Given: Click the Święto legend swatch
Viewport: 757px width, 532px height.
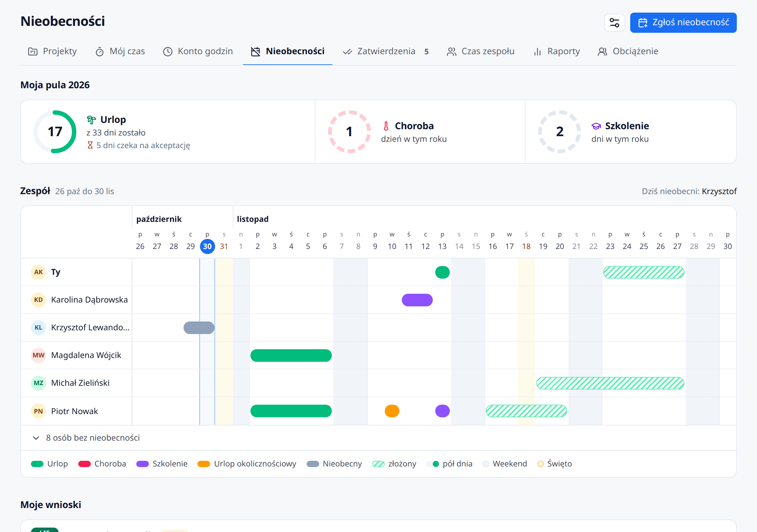Looking at the screenshot, I should coord(540,464).
